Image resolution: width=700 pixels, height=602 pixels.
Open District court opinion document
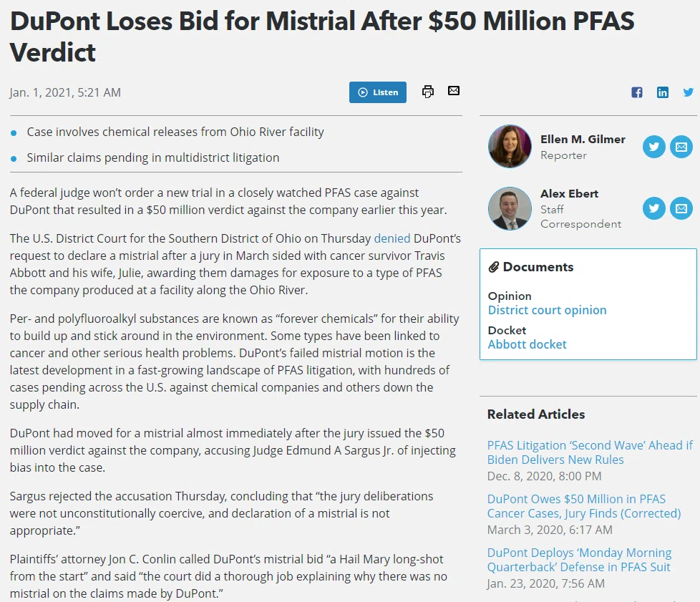[547, 310]
